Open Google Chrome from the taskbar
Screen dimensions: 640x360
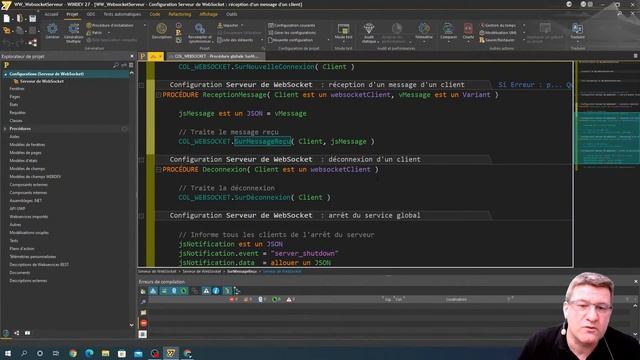[73, 353]
